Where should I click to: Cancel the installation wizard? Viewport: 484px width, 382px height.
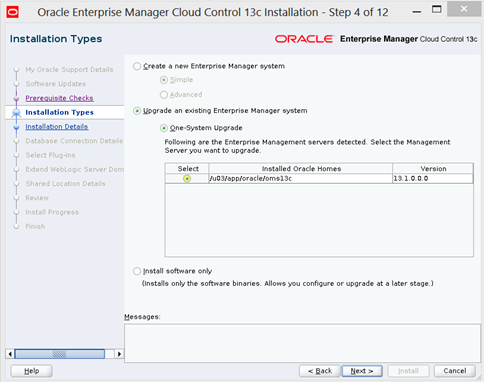coord(455,371)
